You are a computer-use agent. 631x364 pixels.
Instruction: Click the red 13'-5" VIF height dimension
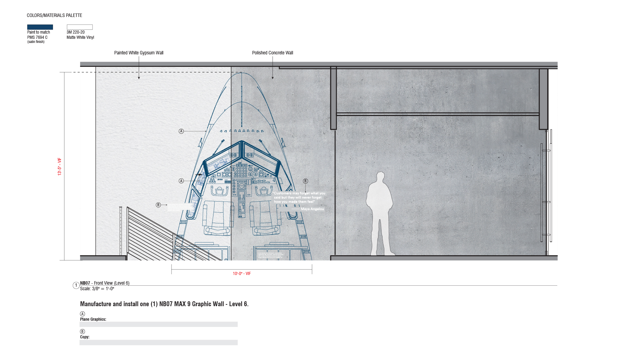click(x=60, y=167)
